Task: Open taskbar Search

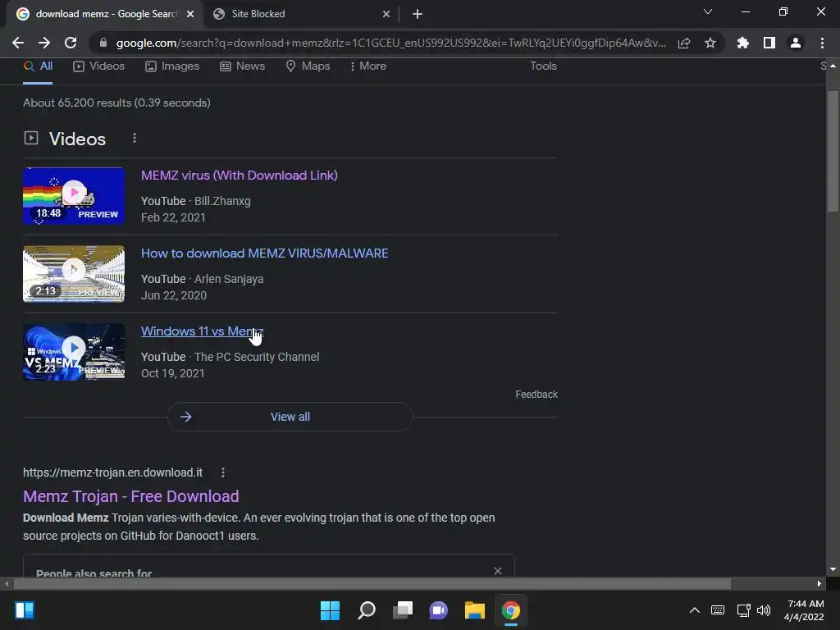Action: click(367, 610)
